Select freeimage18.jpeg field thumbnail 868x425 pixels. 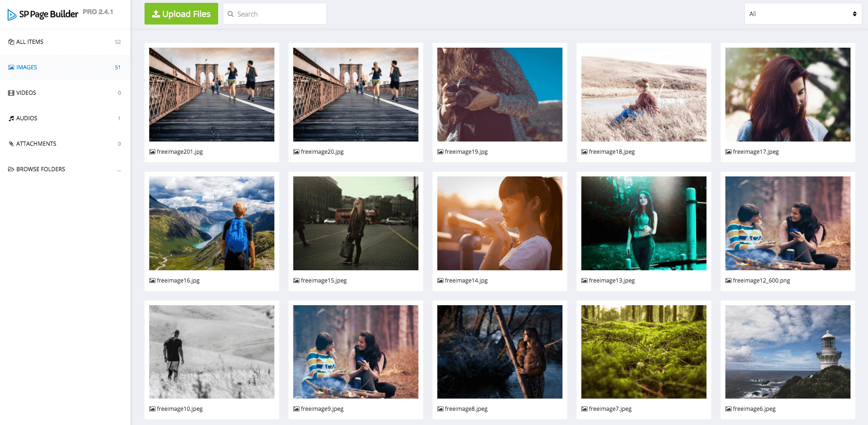644,94
